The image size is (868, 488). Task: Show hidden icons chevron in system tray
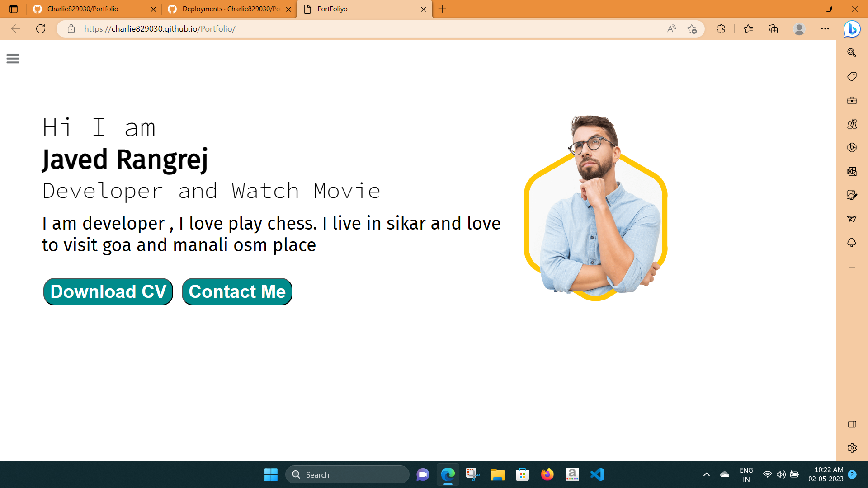pos(706,474)
